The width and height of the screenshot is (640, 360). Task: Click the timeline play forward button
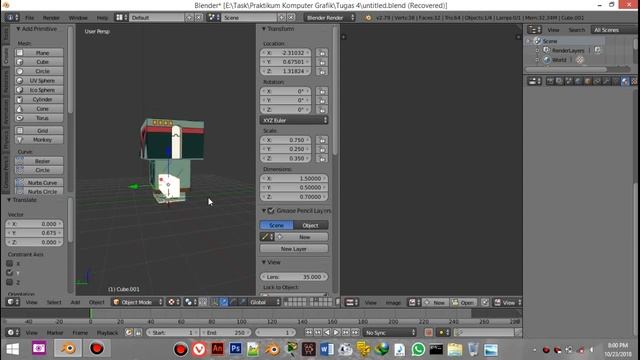(x=337, y=333)
